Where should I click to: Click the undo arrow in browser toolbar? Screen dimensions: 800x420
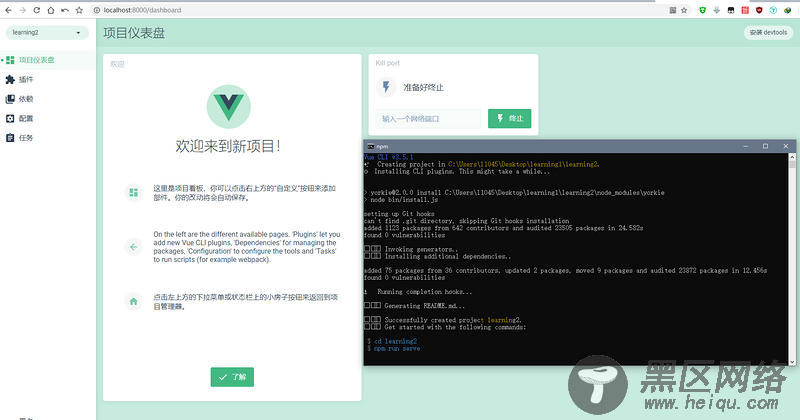[x=65, y=10]
